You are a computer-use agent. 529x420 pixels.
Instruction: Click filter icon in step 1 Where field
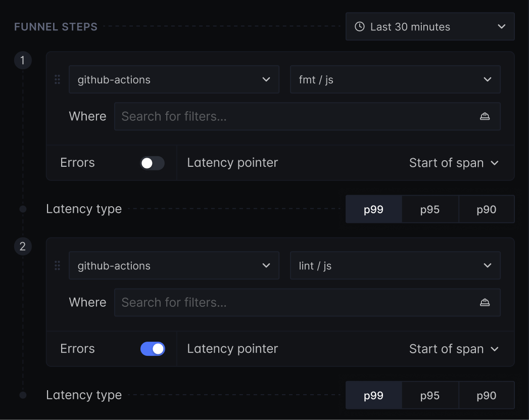[x=485, y=116]
